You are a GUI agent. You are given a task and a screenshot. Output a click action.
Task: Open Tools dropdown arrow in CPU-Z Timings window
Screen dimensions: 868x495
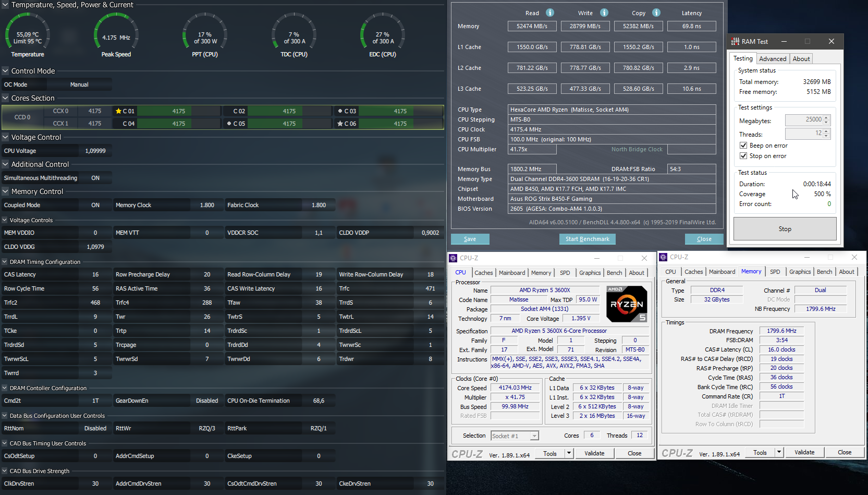[x=779, y=452]
